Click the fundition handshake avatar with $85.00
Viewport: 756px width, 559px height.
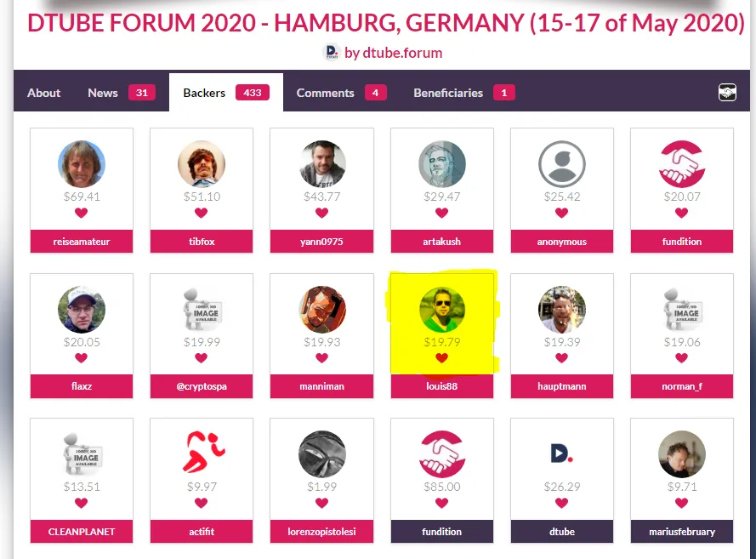(x=441, y=453)
